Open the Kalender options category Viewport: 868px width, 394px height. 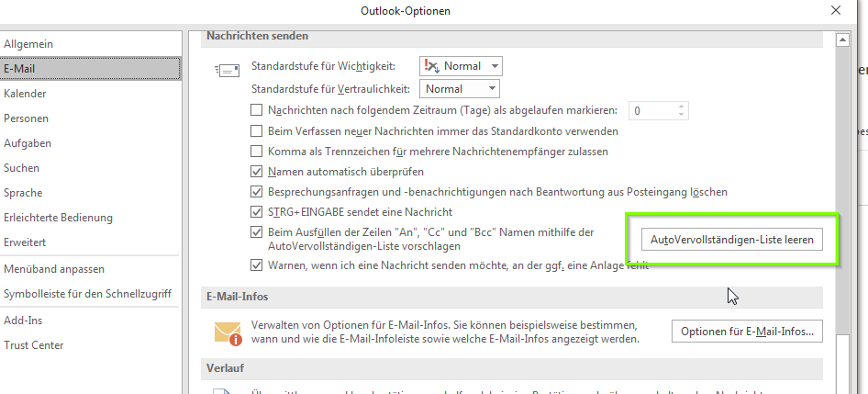tap(90, 94)
